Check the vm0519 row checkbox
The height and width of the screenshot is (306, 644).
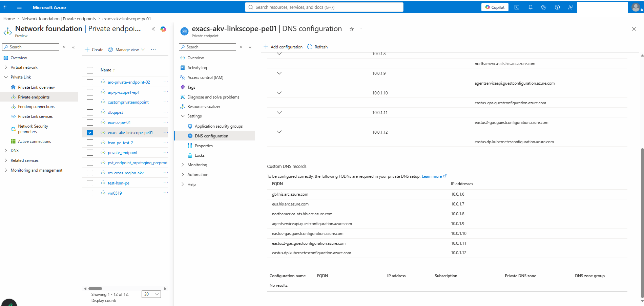[90, 193]
